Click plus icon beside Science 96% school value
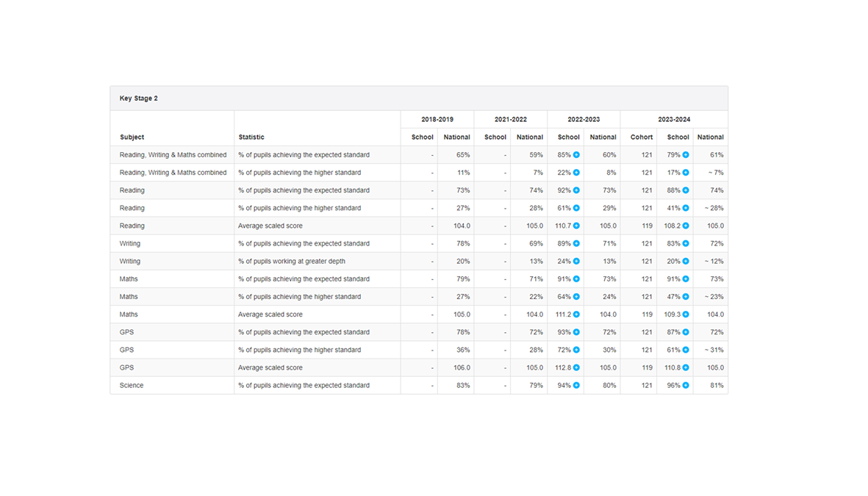Image resolution: width=868 pixels, height=496 pixels. 686,385
